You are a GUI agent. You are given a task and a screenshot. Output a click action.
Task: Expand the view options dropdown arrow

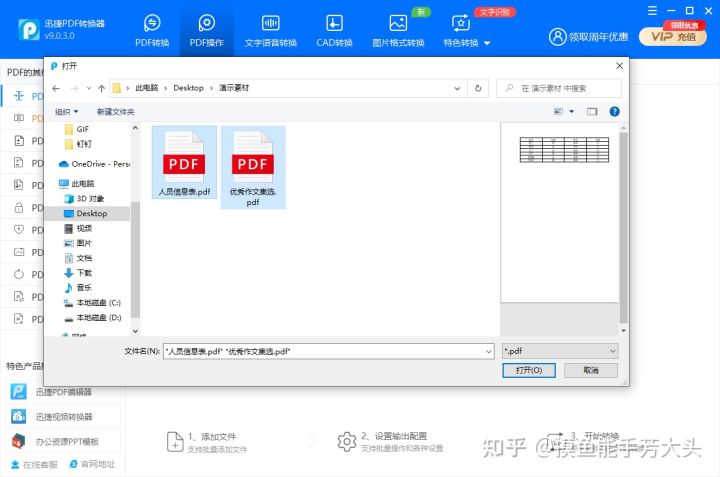pyautogui.click(x=572, y=111)
